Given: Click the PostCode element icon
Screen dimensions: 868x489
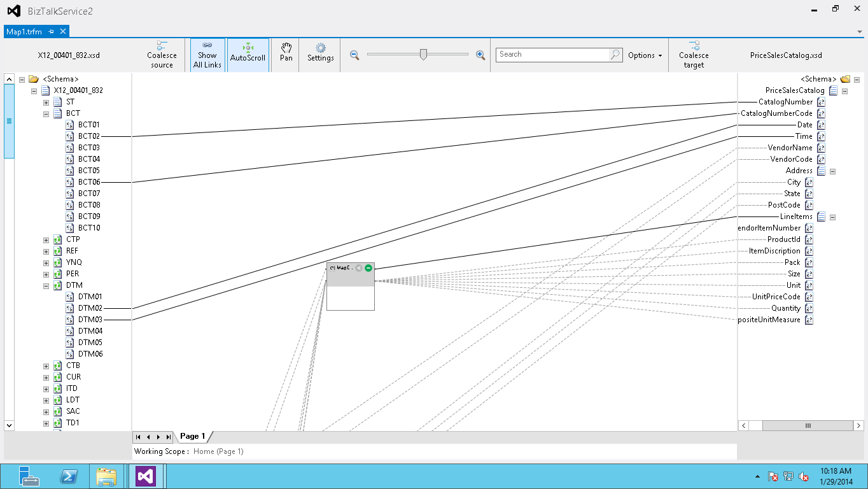Looking at the screenshot, I should (x=809, y=205).
